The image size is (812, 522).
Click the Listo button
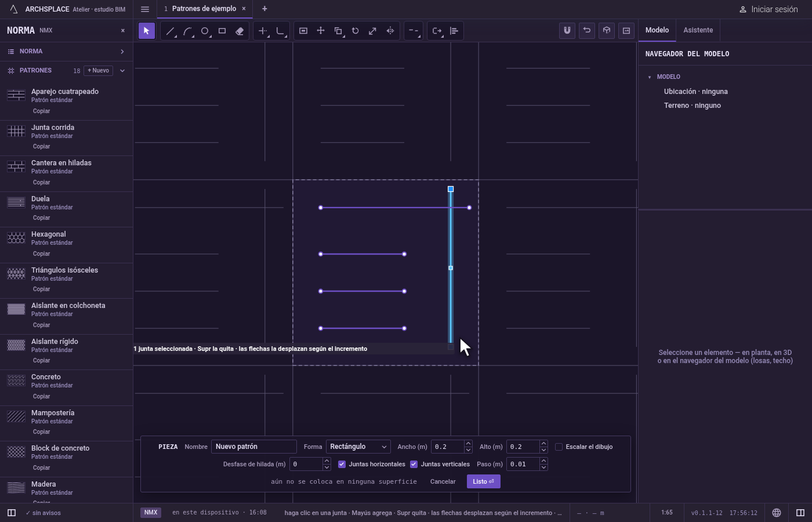483,481
